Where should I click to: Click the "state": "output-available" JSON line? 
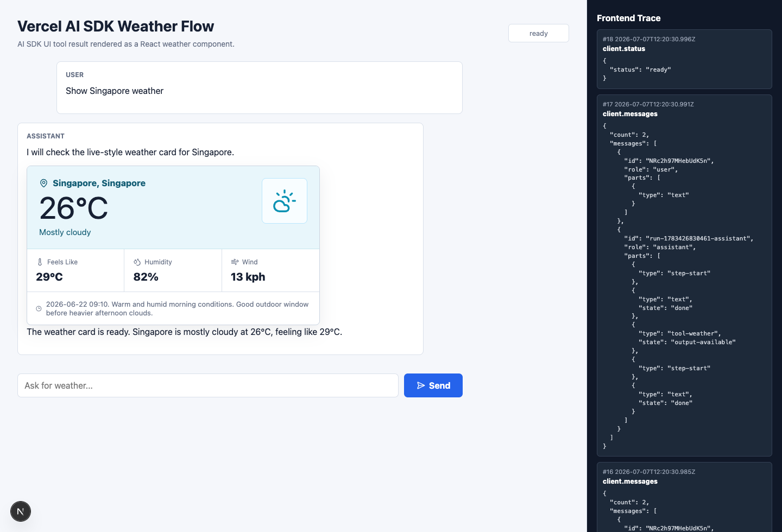[687, 342]
